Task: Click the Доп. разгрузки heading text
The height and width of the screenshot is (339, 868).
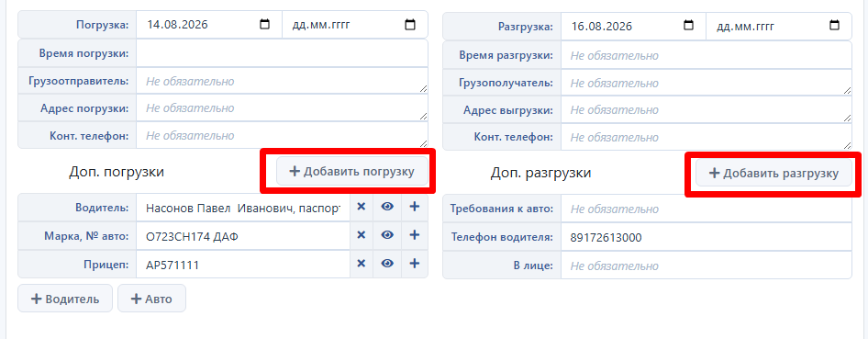Action: 540,173
